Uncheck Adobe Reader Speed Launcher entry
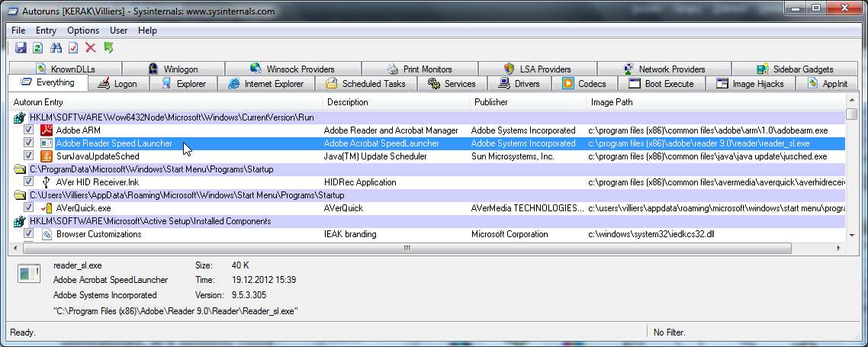This screenshot has width=868, height=347. [28, 143]
